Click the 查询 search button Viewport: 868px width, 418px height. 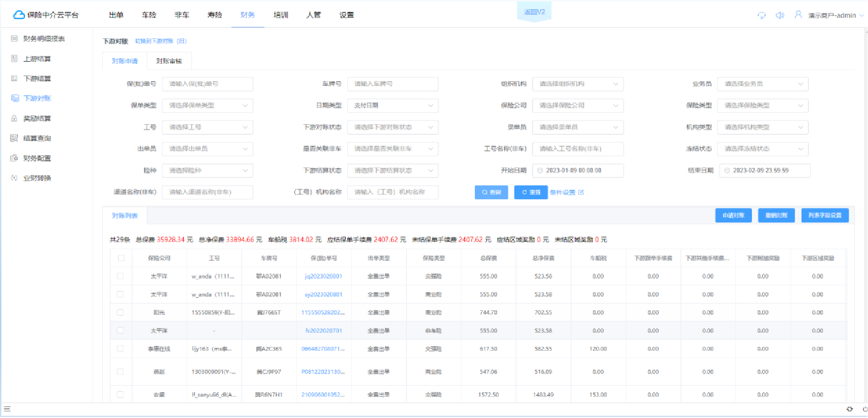[x=491, y=192]
